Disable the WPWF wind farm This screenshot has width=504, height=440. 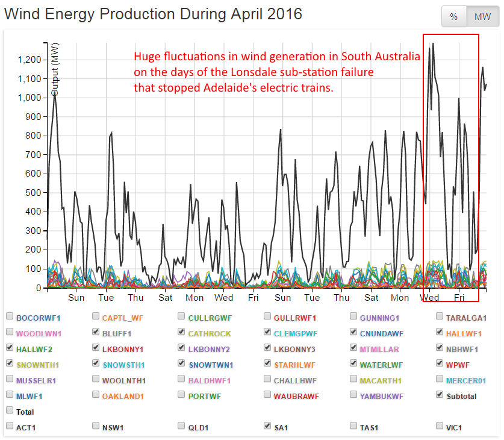pos(439,364)
